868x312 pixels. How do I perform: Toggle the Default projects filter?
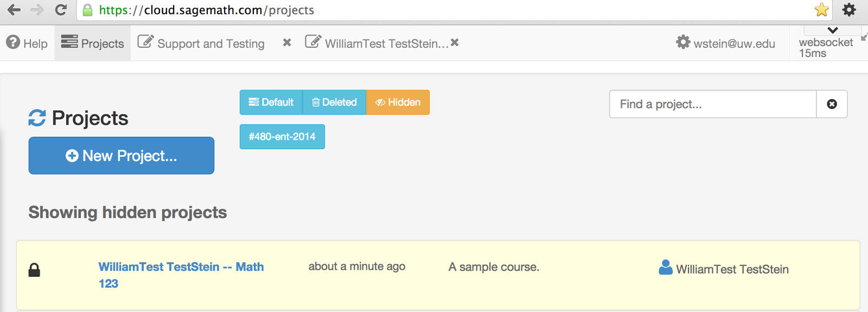[x=271, y=103]
